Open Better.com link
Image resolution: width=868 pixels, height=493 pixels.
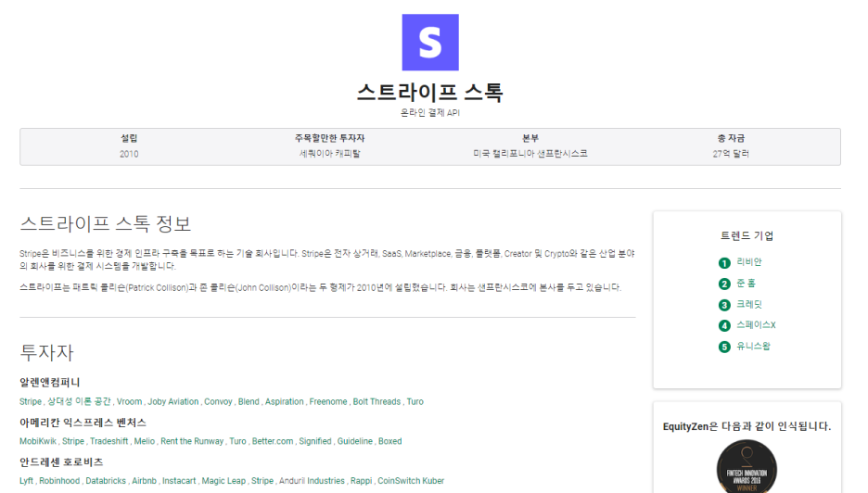pyautogui.click(x=273, y=441)
